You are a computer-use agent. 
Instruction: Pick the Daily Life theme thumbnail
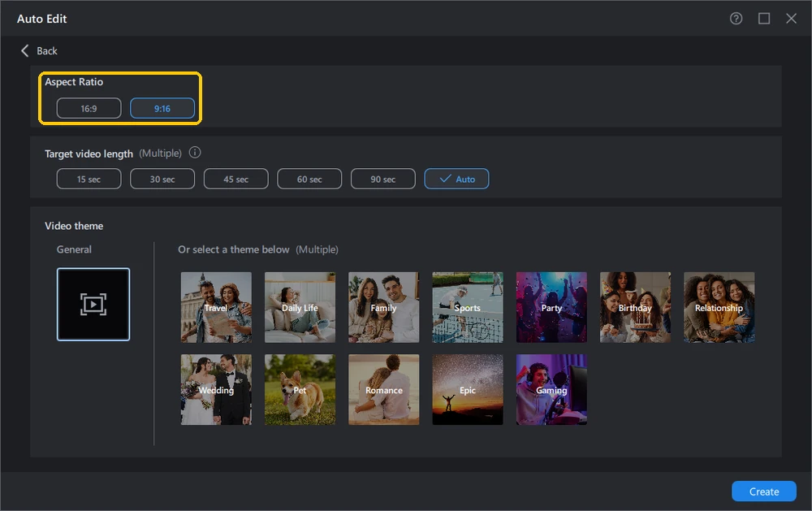300,307
